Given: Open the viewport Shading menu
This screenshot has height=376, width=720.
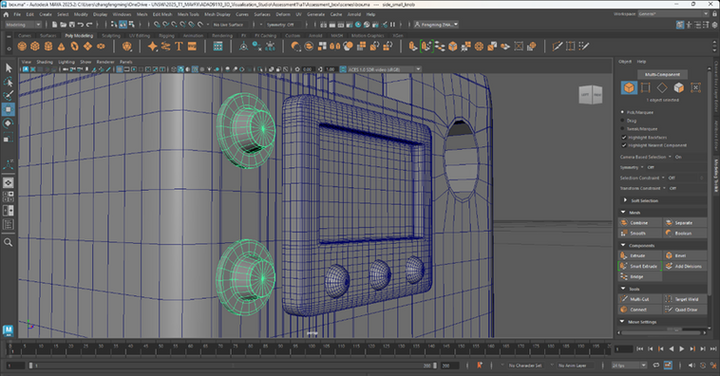Looking at the screenshot, I should [x=45, y=62].
